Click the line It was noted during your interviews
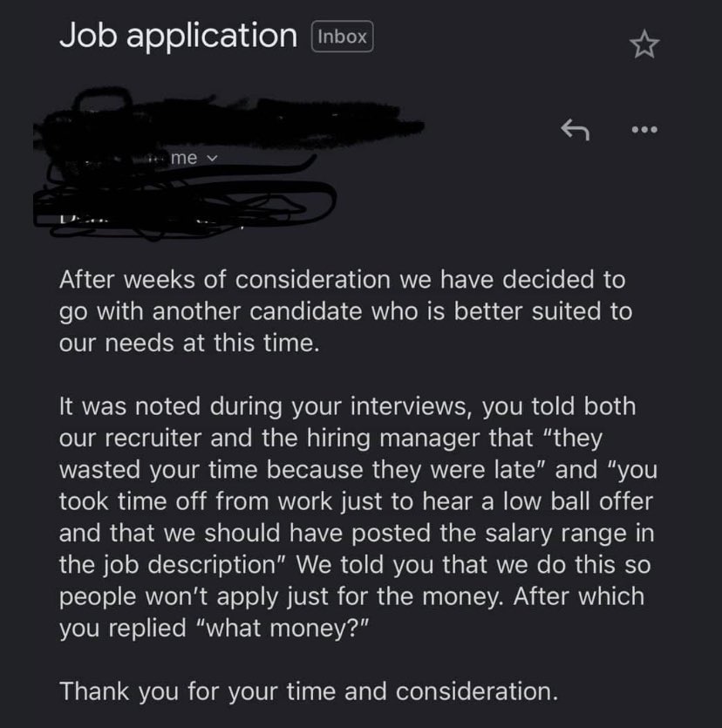This screenshot has height=728, width=722. tap(347, 406)
